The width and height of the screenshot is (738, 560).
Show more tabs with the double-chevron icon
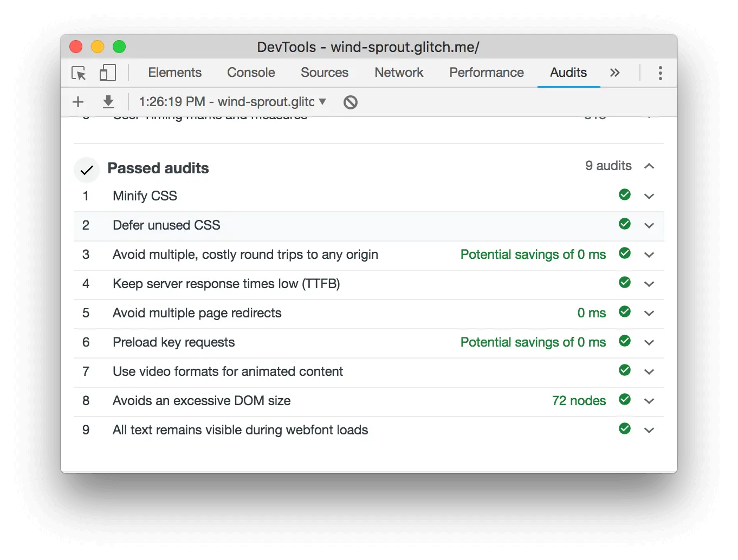(x=614, y=73)
